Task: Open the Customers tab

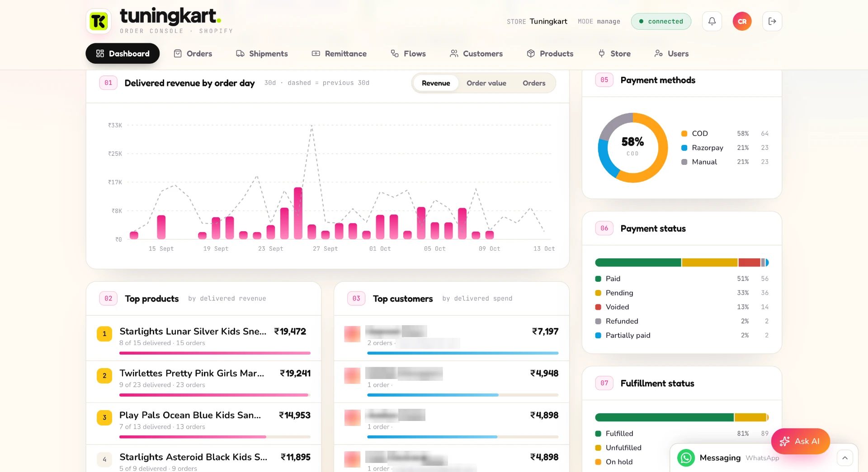Action: pos(476,53)
